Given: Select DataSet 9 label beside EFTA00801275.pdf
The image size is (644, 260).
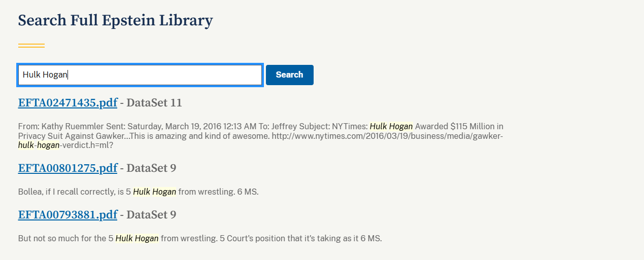Looking at the screenshot, I should [x=151, y=168].
